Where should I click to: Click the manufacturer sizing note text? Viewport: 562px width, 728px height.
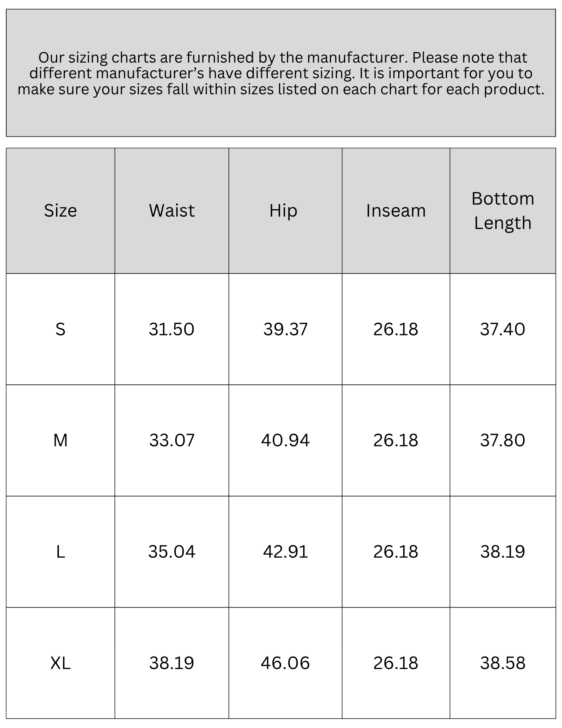click(281, 74)
